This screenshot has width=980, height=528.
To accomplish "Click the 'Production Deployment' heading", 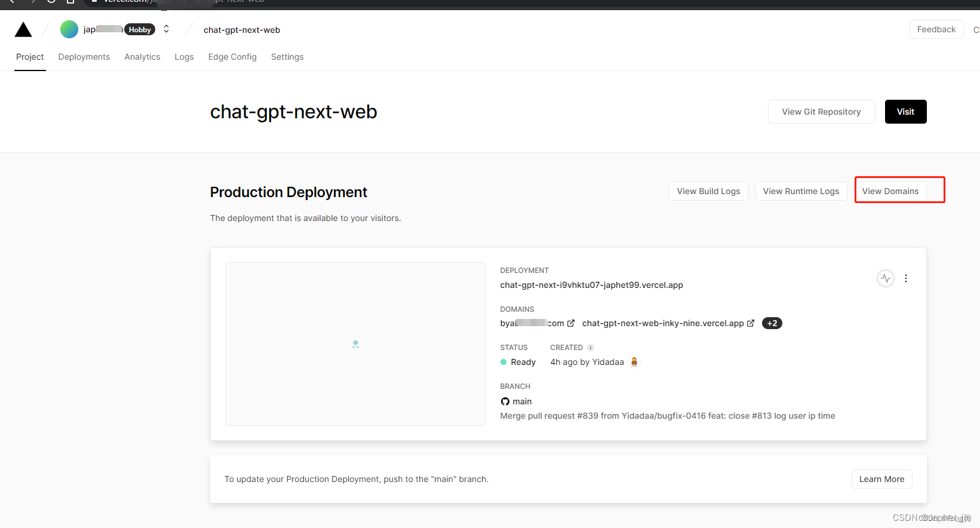I will 288,192.
